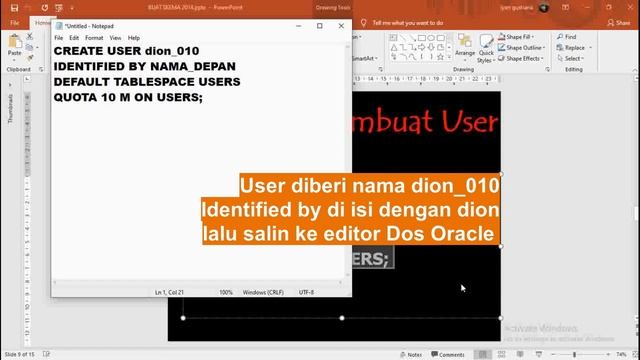Screen dimensions: 640x360
Task: Open the Drawing Tools contextual tab
Action: point(333,8)
